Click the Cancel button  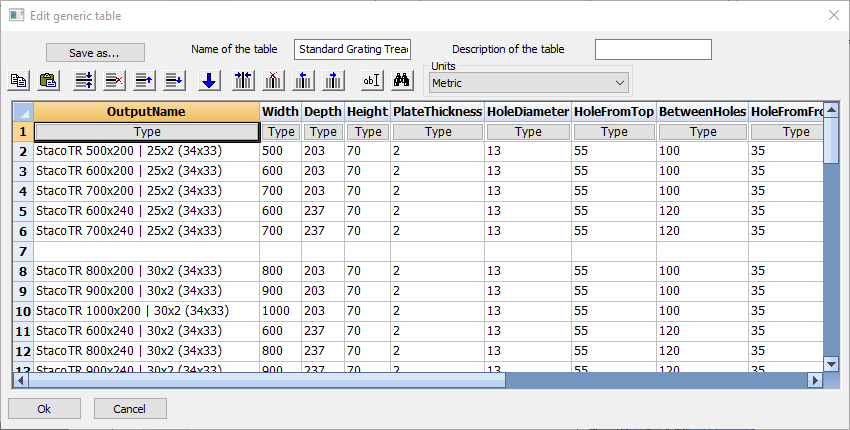click(130, 408)
